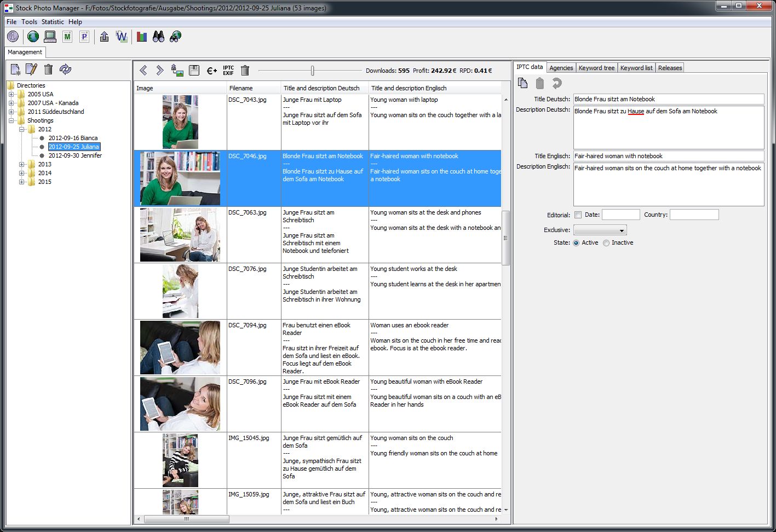Click the globe icon in the main toolbar
Viewport: 776px width, 532px height.
coord(33,37)
